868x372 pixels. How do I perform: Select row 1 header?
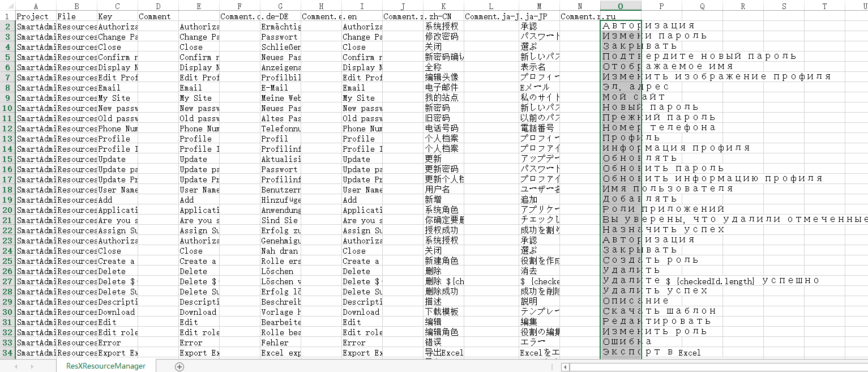pyautogui.click(x=7, y=16)
